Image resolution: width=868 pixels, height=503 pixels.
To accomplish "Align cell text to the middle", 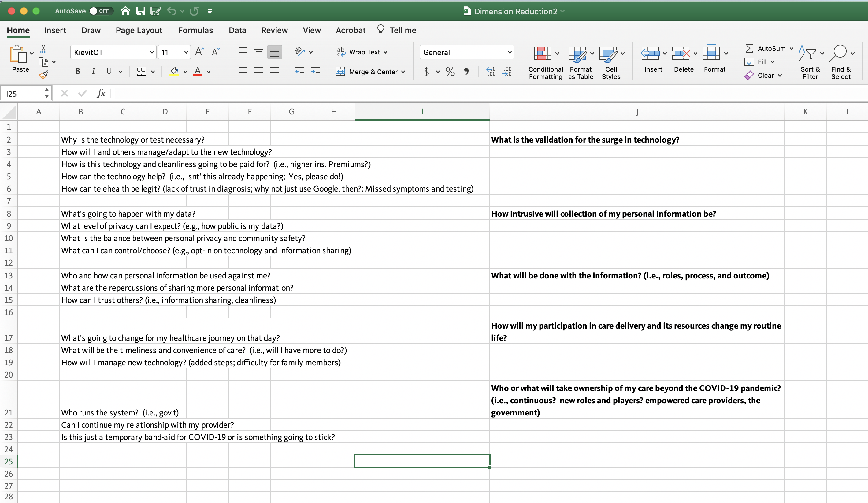I will click(259, 52).
